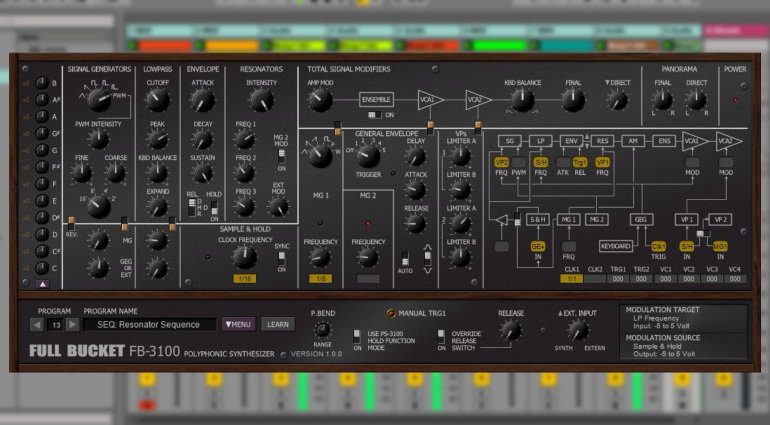Click the MG 1 waveform selector knob
The height and width of the screenshot is (425, 770).
point(321,157)
